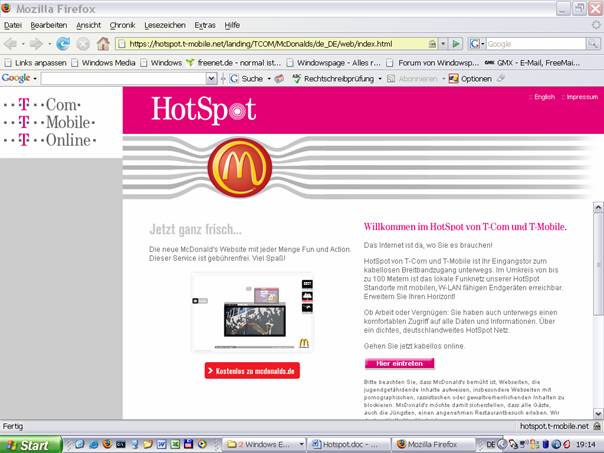Click the status bar padlock icon
Viewport: 604px width, 453px height.
[597, 426]
